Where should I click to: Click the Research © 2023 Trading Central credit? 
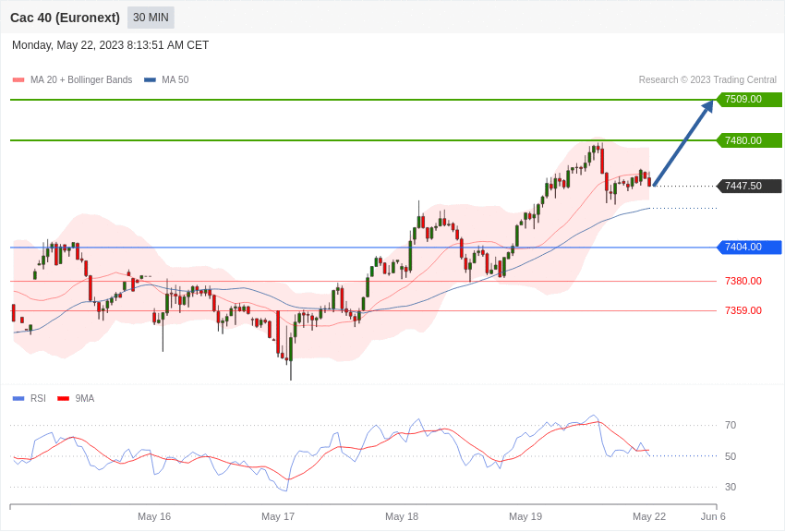[x=707, y=80]
